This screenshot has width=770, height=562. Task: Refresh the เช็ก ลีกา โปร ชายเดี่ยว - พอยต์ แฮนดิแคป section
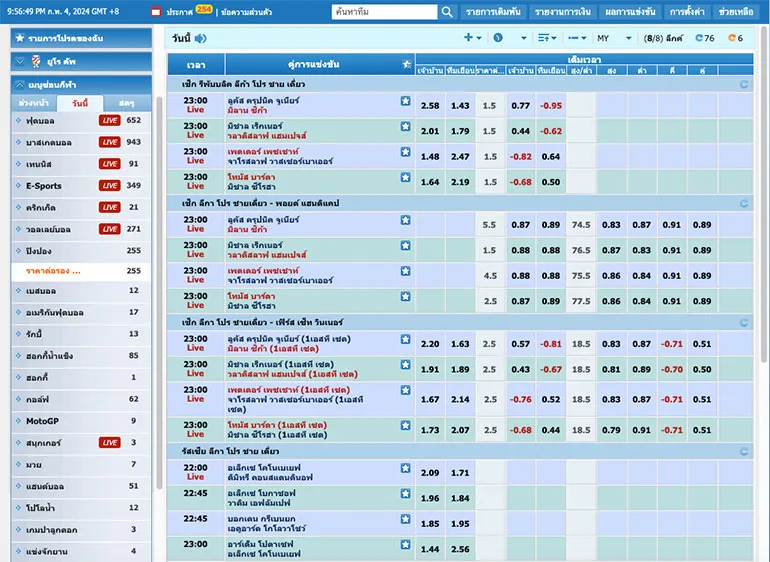point(744,203)
